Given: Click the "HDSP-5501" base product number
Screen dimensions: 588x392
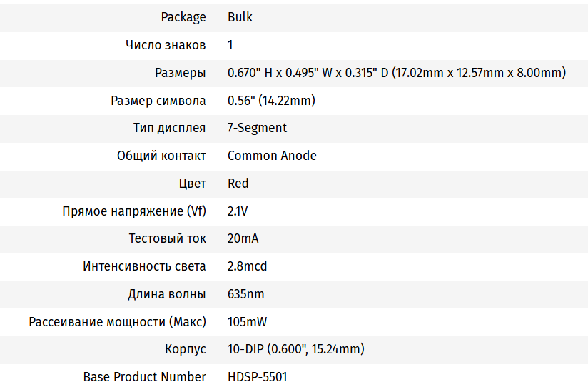Looking at the screenshot, I should tap(257, 377).
